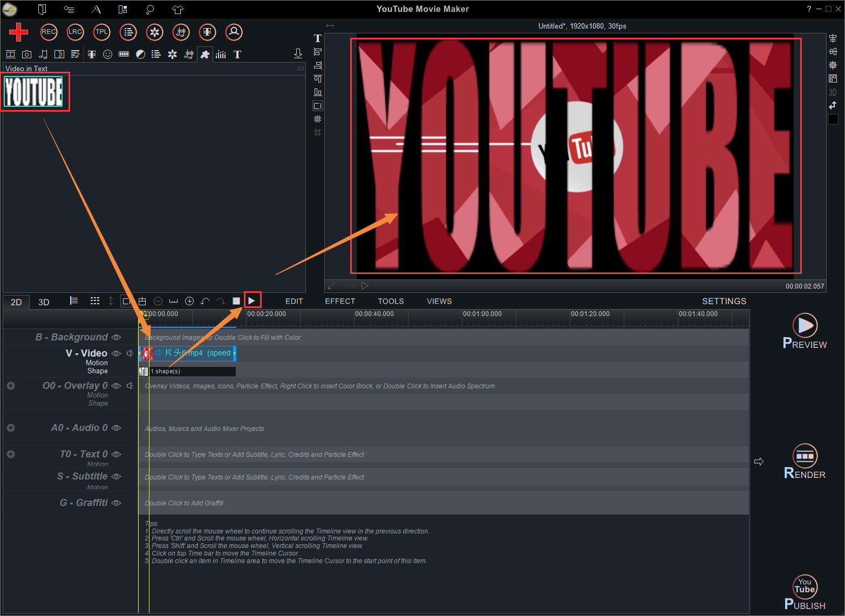Open the round particle effect flower icon
This screenshot has height=616, width=845.
[155, 32]
